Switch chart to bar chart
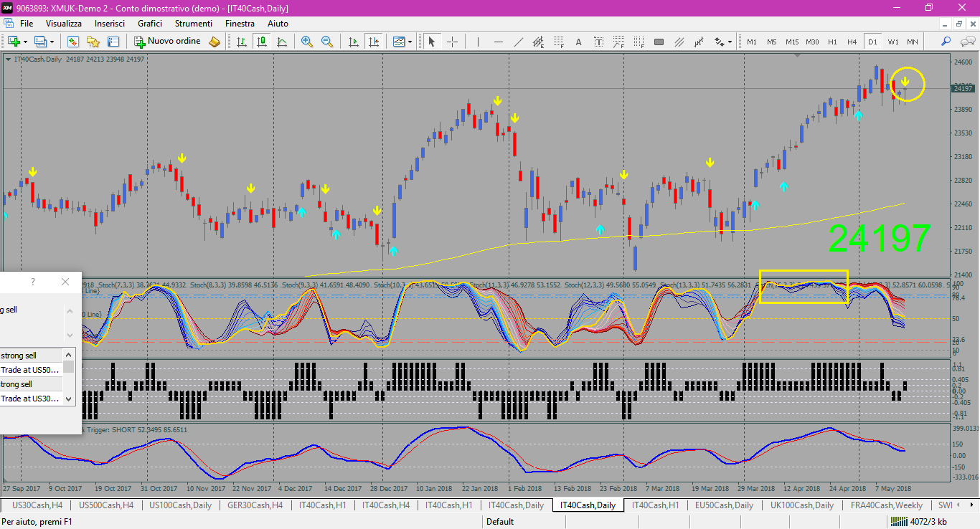Viewport: 980px width, 529px height. coord(242,42)
